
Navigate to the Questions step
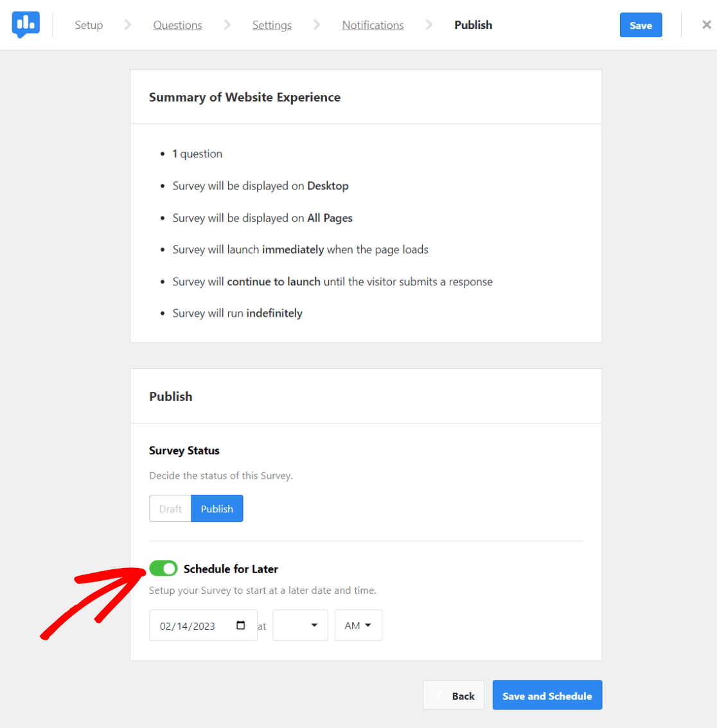[x=177, y=24]
